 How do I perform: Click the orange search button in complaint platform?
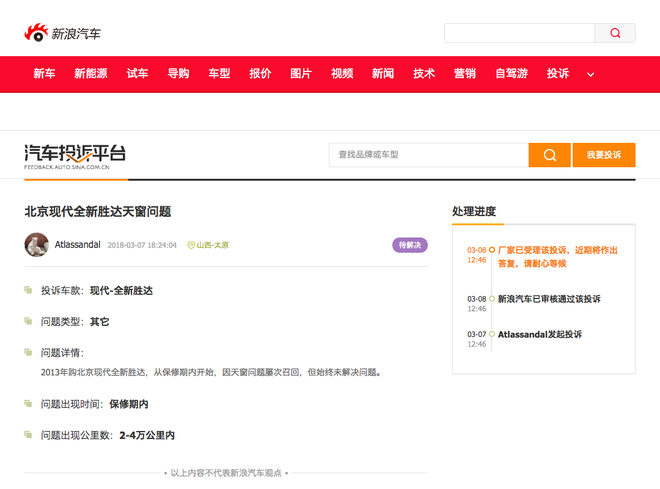(x=549, y=155)
